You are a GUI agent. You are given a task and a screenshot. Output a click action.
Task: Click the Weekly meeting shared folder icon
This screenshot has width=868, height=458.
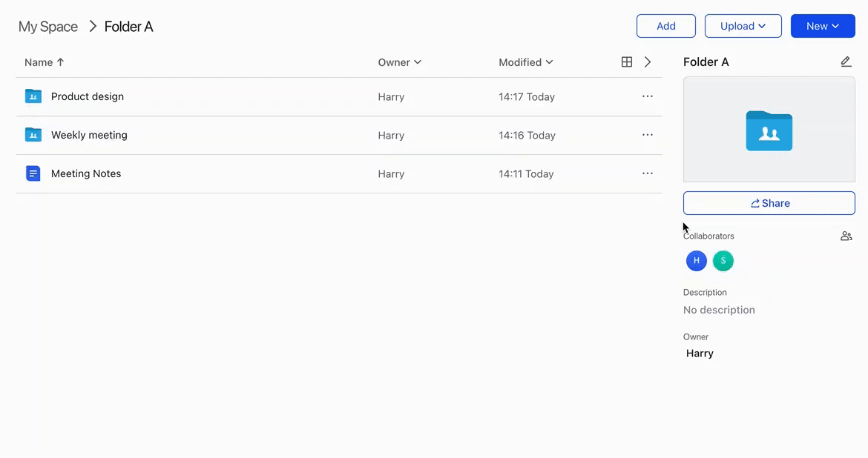point(33,135)
